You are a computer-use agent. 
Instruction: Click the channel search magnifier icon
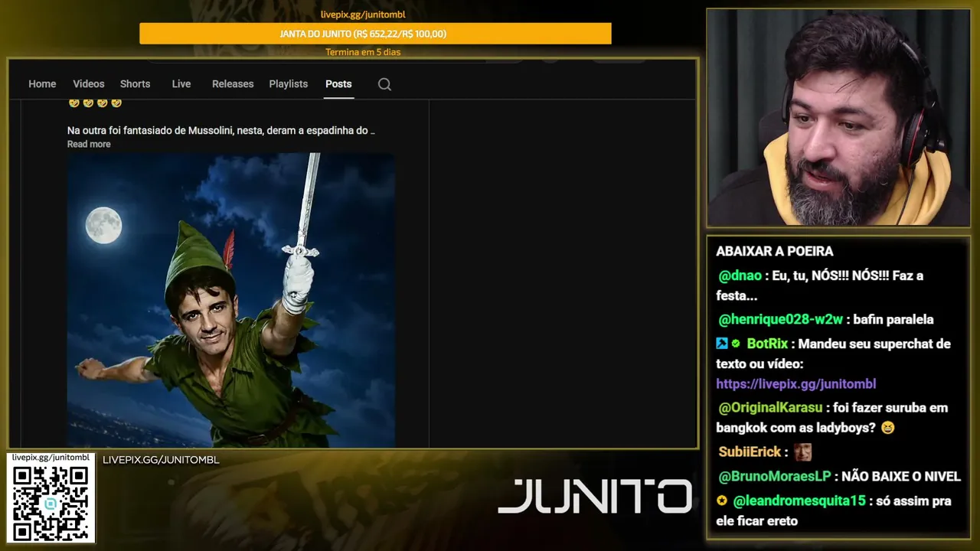(x=384, y=84)
